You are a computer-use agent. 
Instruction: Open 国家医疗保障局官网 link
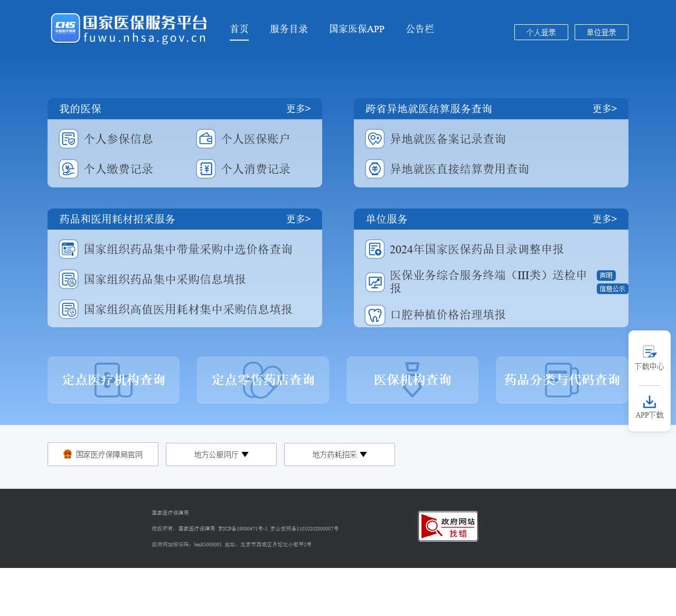[103, 454]
